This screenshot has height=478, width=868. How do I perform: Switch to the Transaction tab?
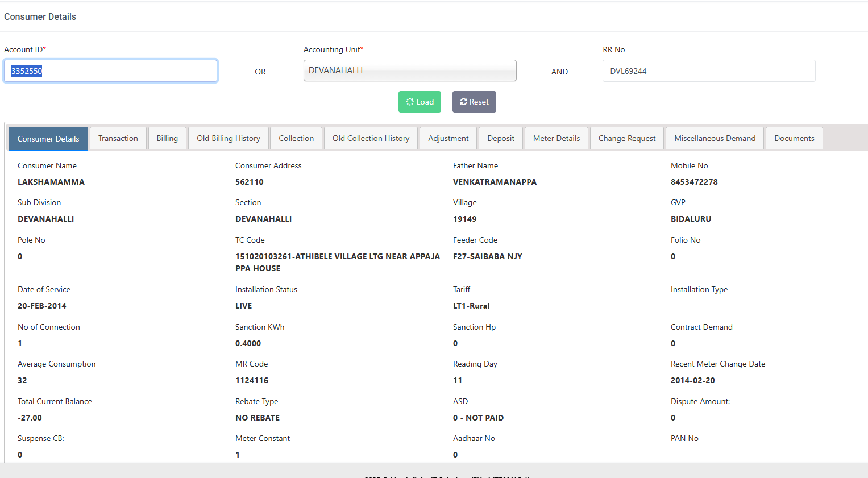[118, 138]
